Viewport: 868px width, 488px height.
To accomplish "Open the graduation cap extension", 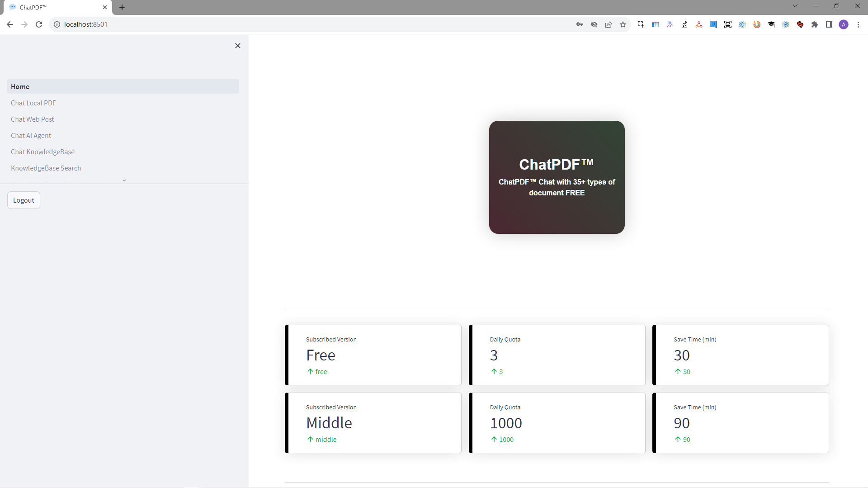I will click(771, 24).
